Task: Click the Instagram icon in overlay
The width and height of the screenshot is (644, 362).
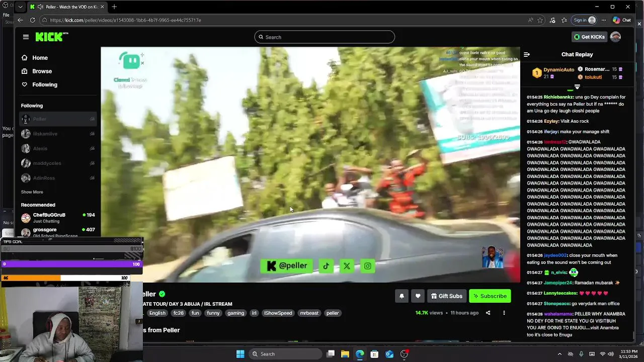Action: click(368, 266)
